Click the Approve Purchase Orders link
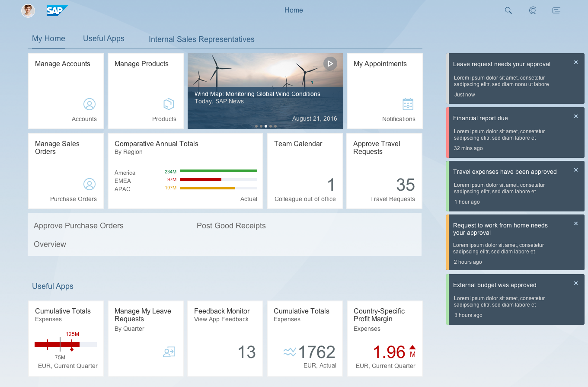This screenshot has width=588, height=387. coord(79,226)
